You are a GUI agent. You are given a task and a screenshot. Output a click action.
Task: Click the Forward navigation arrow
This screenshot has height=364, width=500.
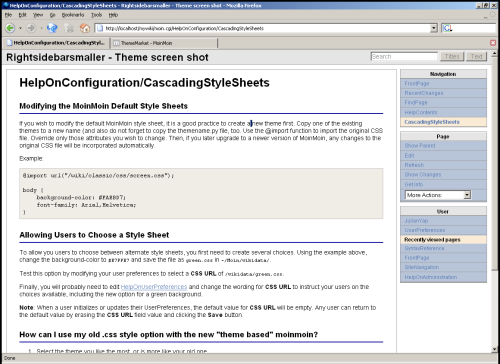point(31,28)
